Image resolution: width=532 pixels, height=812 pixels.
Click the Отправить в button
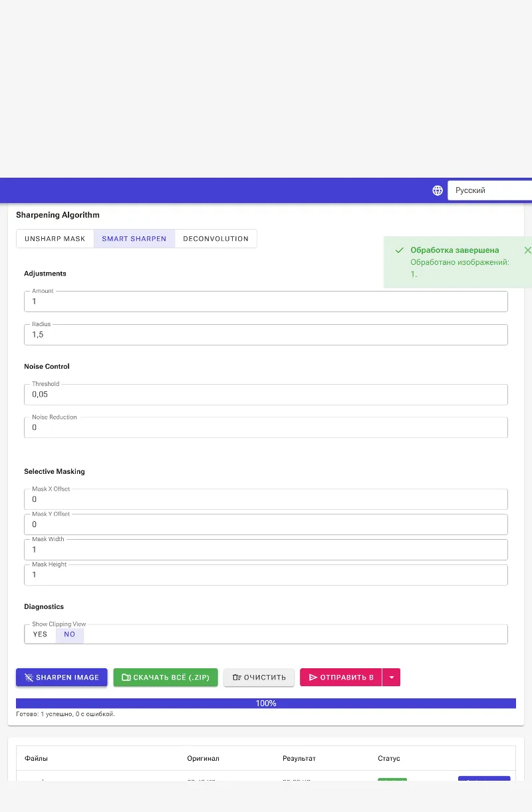[x=341, y=678]
